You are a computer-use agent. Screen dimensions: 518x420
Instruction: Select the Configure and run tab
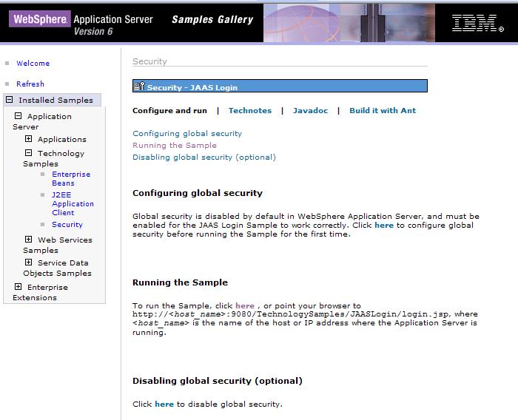[x=169, y=111]
